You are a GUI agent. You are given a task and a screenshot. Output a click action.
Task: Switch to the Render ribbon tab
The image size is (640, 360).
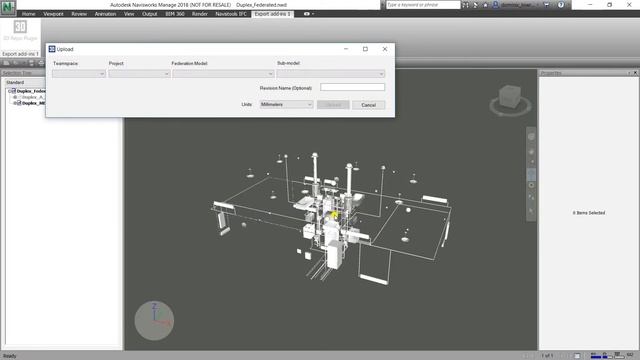tap(200, 14)
